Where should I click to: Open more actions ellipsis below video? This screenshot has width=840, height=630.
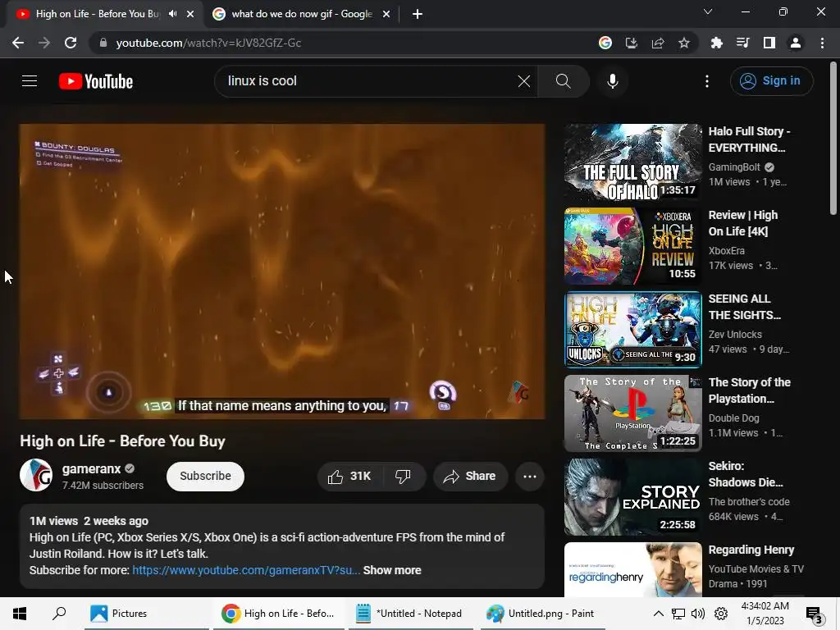(530, 477)
